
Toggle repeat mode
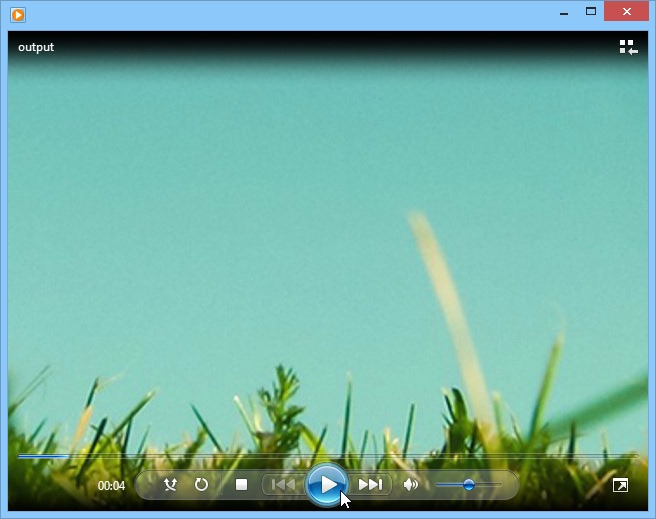coord(201,485)
